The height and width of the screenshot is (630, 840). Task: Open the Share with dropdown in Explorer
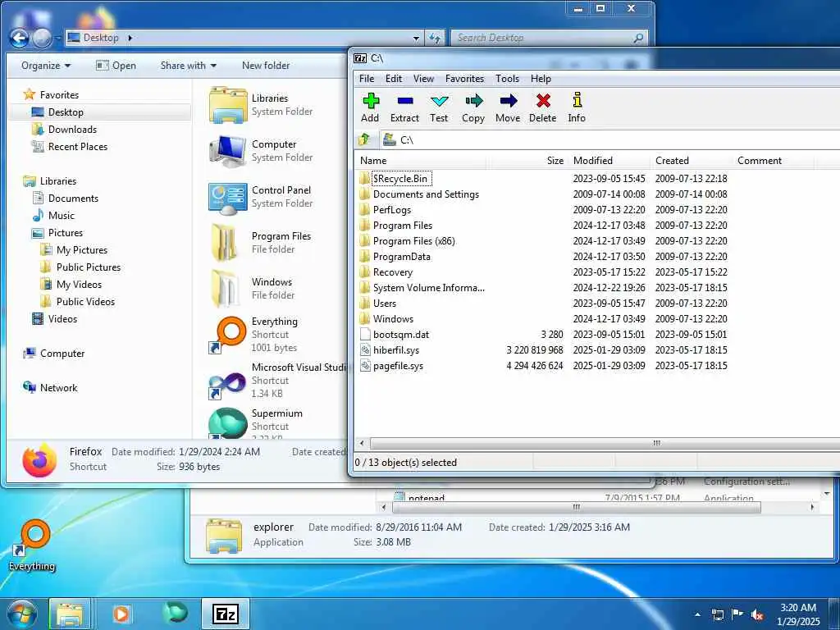(x=189, y=66)
